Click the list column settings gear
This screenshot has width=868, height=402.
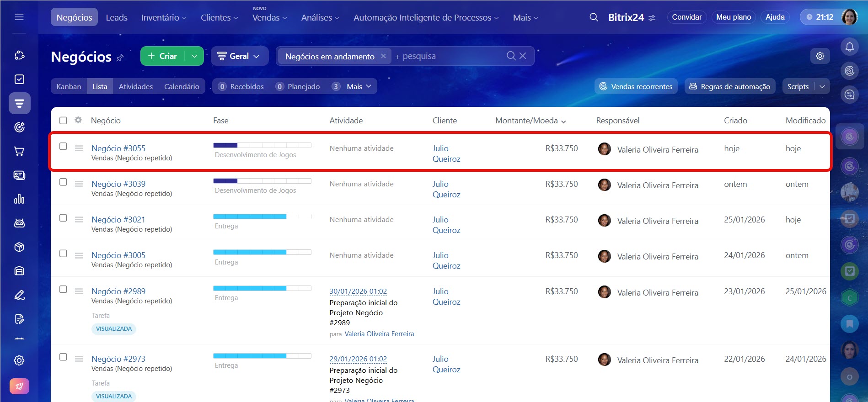pos(78,120)
